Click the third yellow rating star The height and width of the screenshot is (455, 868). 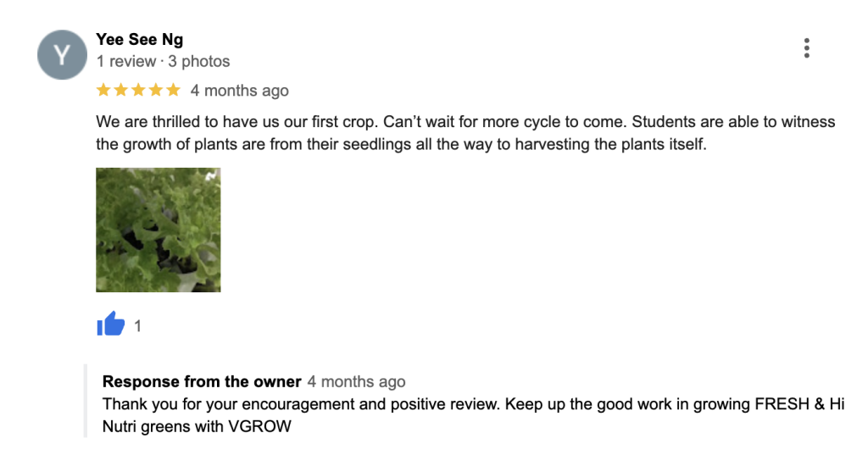click(x=138, y=90)
